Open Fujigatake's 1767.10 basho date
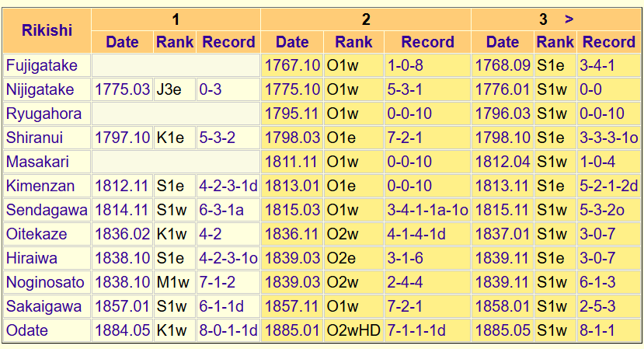Image resolution: width=644 pixels, height=349 pixels. [x=292, y=65]
